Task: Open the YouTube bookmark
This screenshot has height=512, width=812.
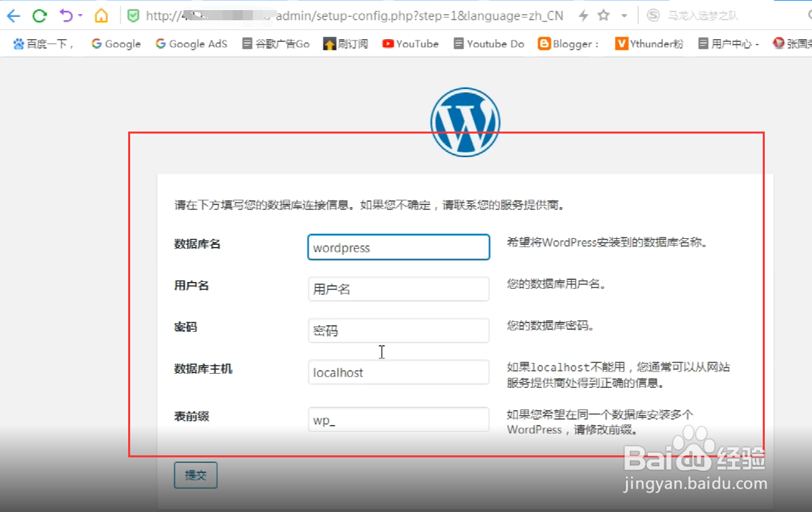Action: coord(410,44)
